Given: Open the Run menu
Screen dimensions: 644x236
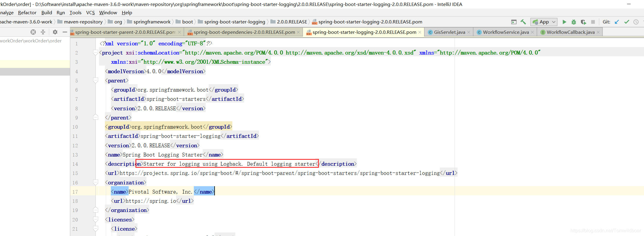Looking at the screenshot, I should [61, 13].
